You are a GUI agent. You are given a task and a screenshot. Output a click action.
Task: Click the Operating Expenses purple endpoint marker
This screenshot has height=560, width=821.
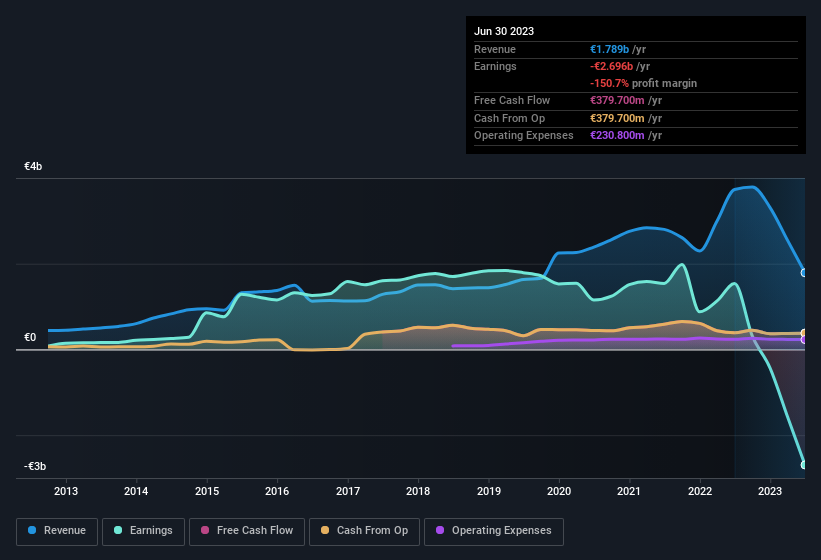[804, 340]
